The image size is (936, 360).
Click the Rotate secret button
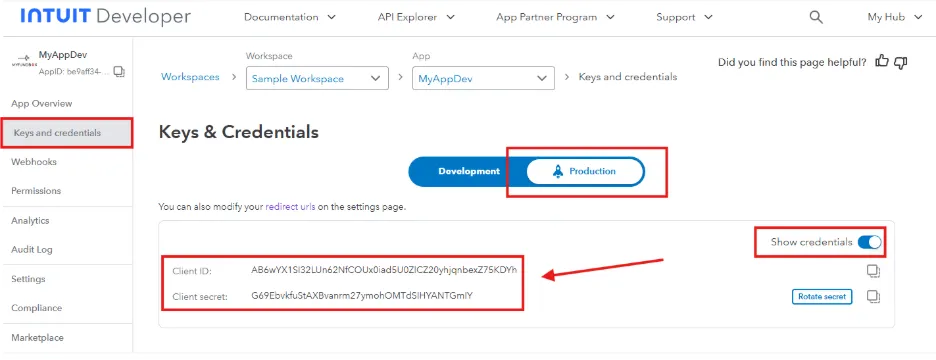(x=822, y=297)
